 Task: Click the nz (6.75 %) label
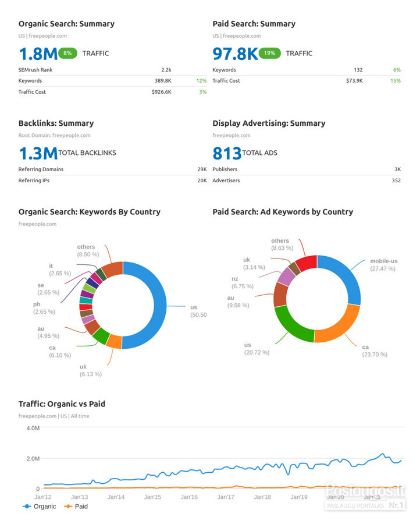point(243,283)
